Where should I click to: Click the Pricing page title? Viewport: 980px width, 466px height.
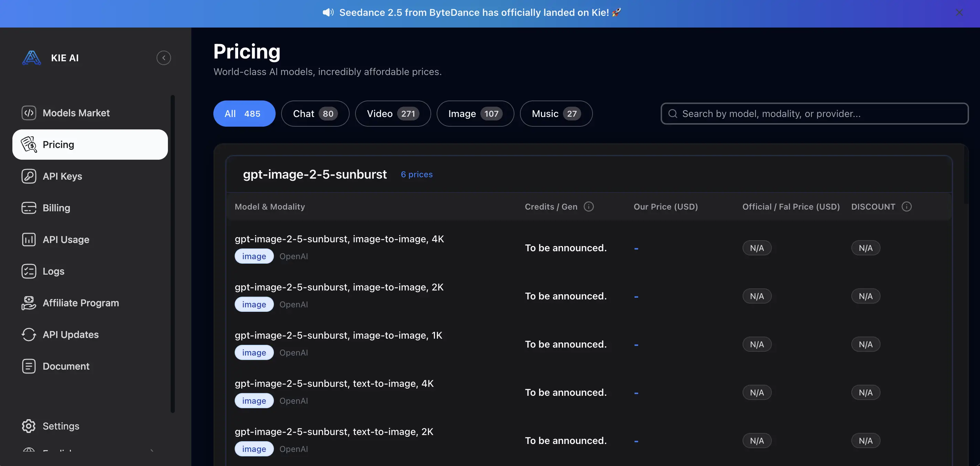click(x=247, y=52)
